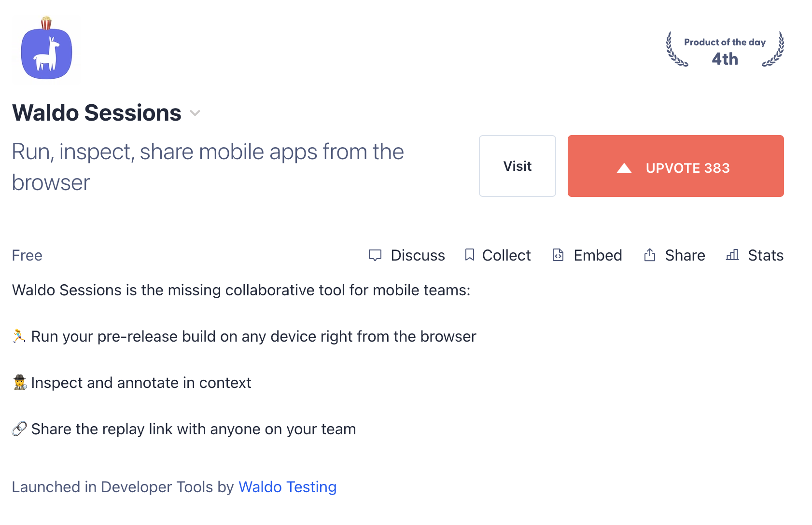Image resolution: width=812 pixels, height=525 pixels.
Task: Click the Free pricing label
Action: coord(27,255)
